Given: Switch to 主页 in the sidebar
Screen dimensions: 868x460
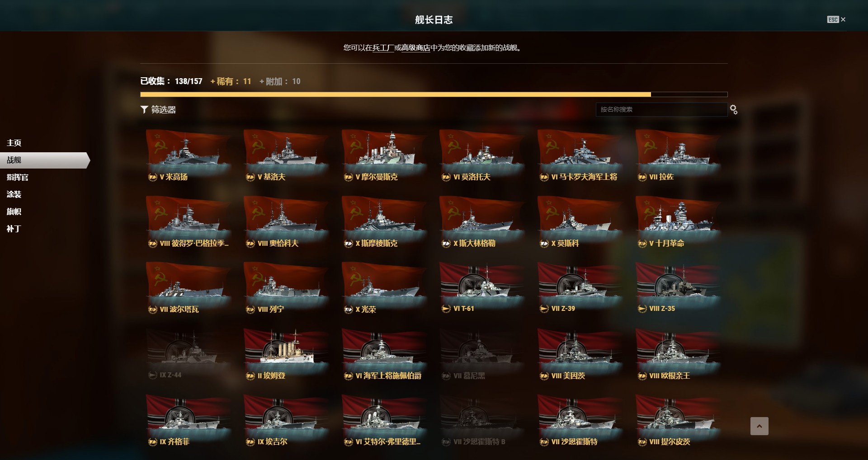Looking at the screenshot, I should pos(14,143).
